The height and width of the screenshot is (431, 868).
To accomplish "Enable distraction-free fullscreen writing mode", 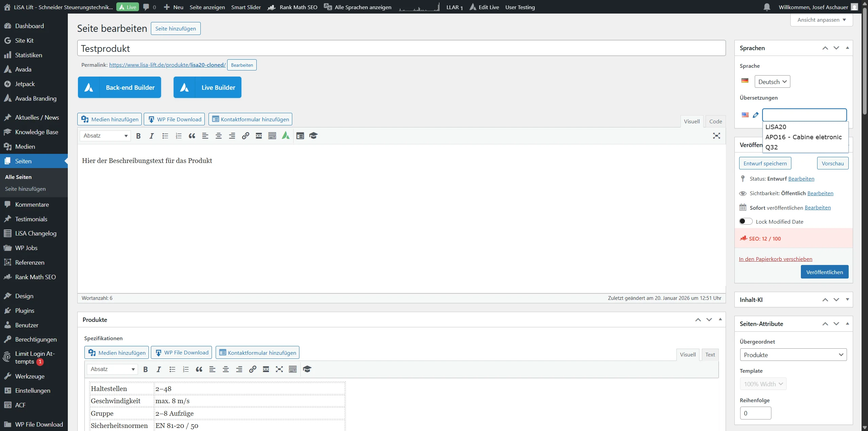I will [x=716, y=136].
